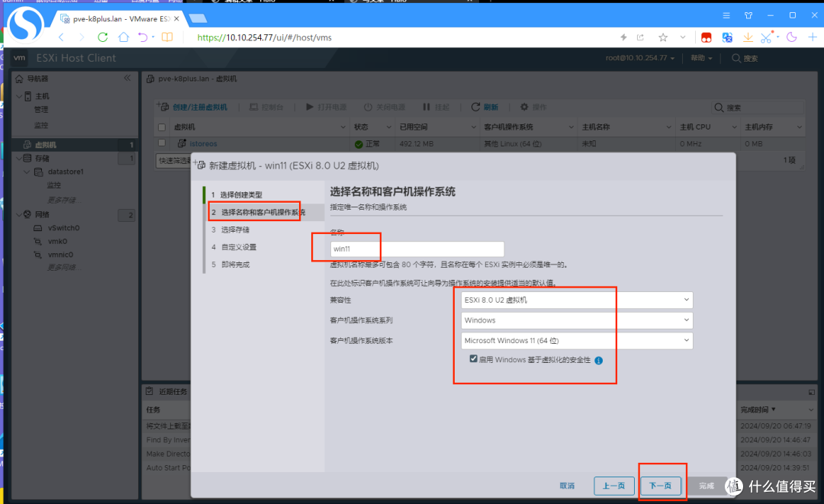Image resolution: width=824 pixels, height=504 pixels.
Task: Bookmark page with star icon
Action: (x=663, y=37)
